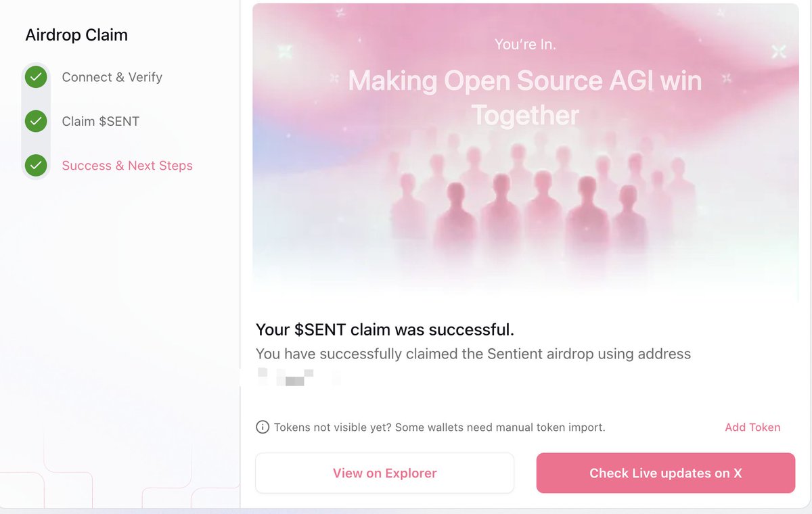The image size is (812, 514).
Task: Click the info icon before Tokens not visible
Action: [262, 427]
